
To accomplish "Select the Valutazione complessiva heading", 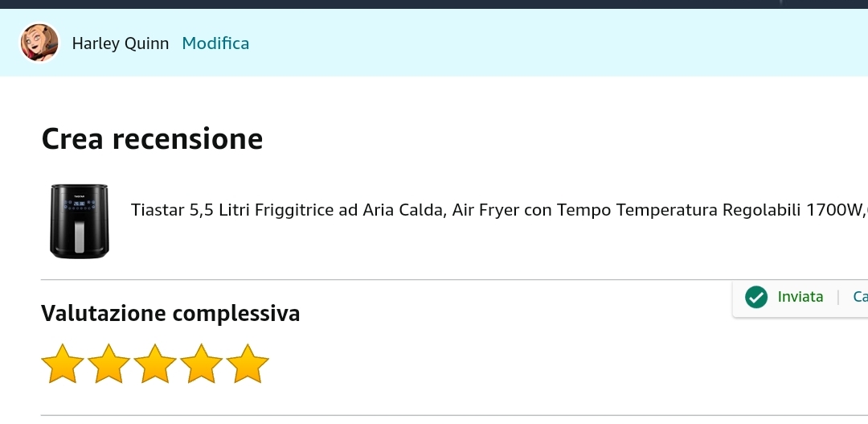I will [x=170, y=313].
